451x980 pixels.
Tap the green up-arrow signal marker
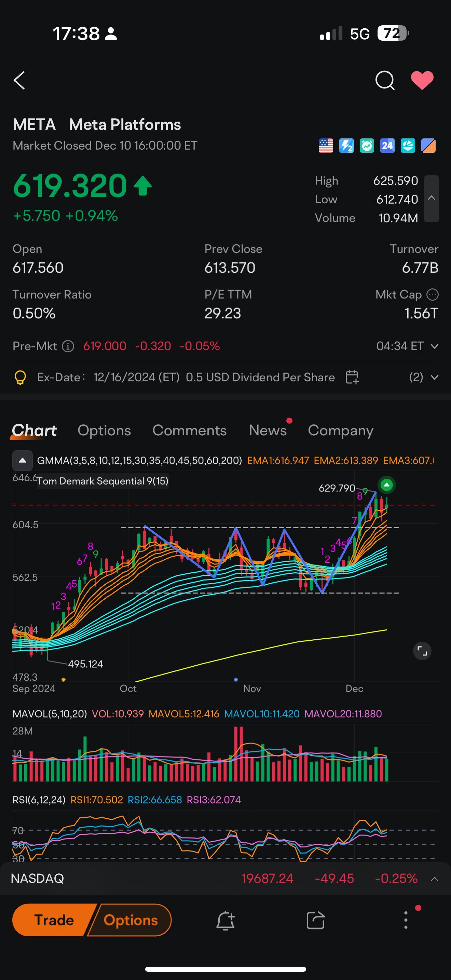(x=387, y=485)
